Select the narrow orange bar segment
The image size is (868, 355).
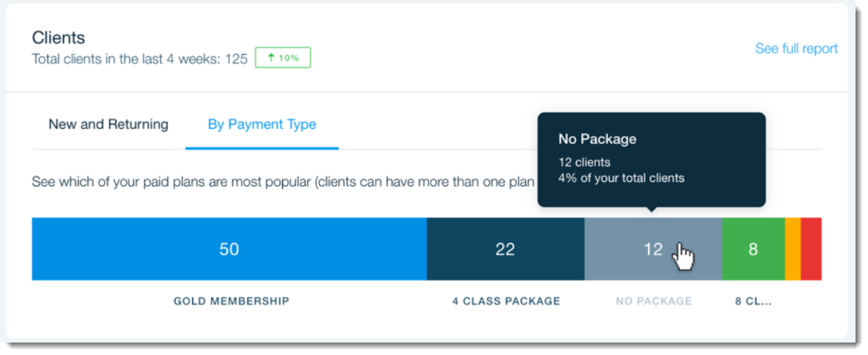click(x=792, y=249)
